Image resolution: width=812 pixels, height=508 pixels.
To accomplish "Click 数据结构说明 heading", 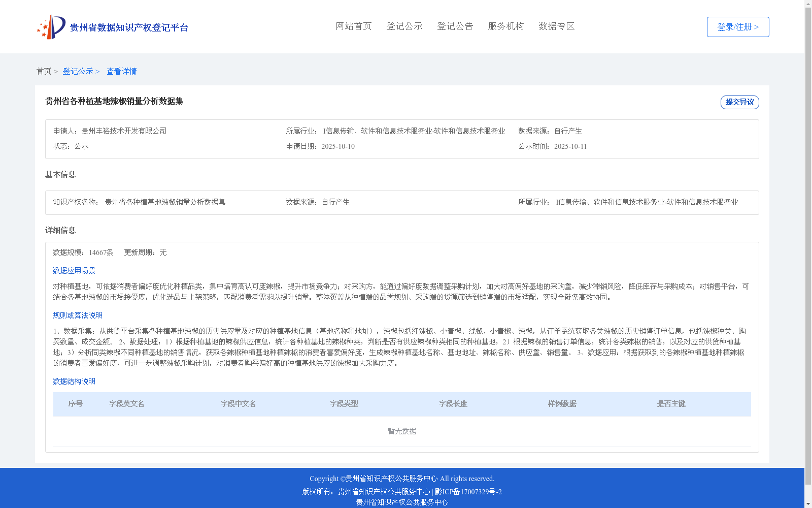I will point(74,382).
